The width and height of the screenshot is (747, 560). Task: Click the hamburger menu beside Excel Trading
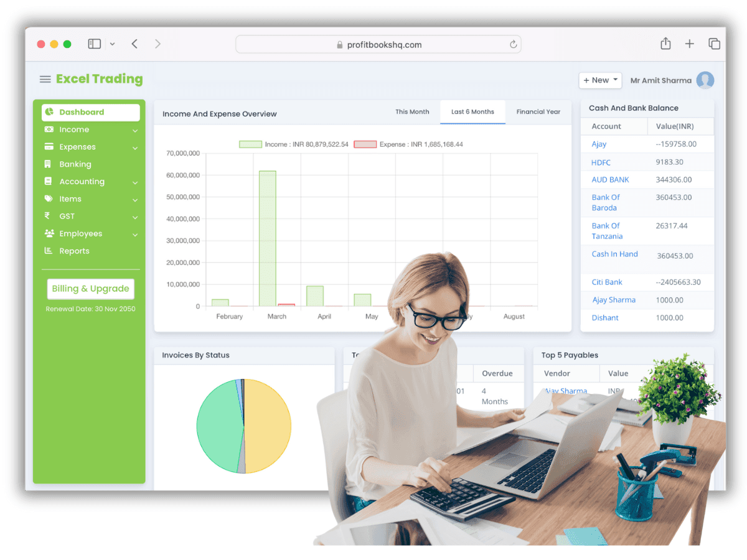point(45,79)
